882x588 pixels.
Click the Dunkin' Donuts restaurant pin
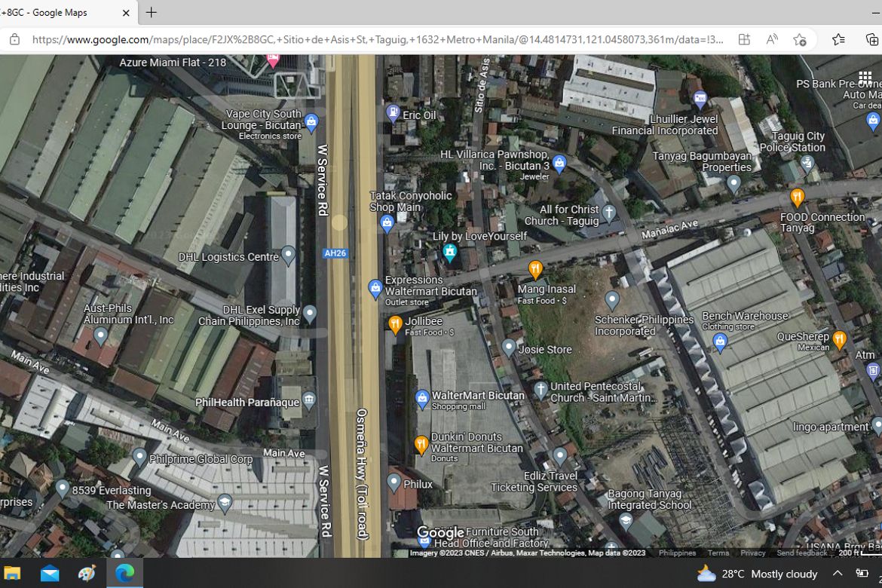tap(421, 445)
